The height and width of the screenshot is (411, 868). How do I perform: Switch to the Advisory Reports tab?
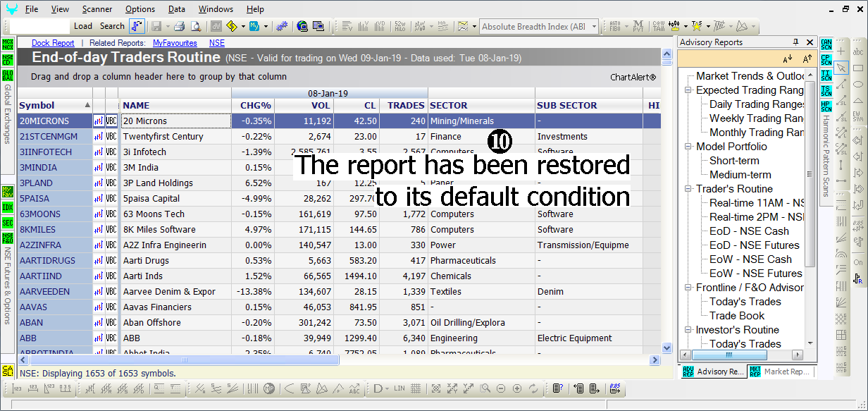[713, 372]
